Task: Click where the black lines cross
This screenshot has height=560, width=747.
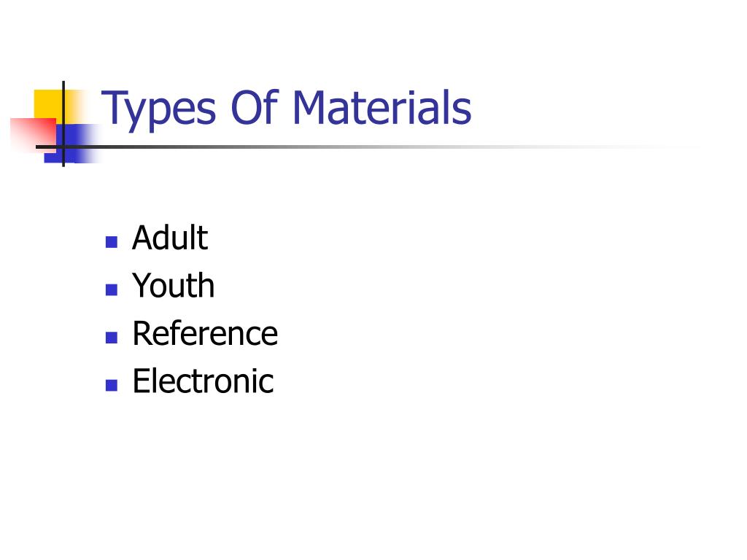Action: [x=63, y=147]
